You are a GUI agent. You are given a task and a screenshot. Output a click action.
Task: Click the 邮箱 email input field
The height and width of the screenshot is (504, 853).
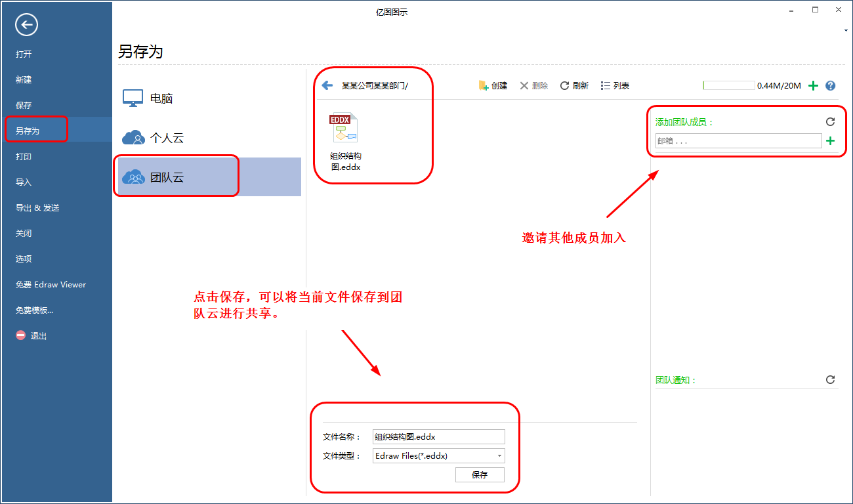click(738, 140)
